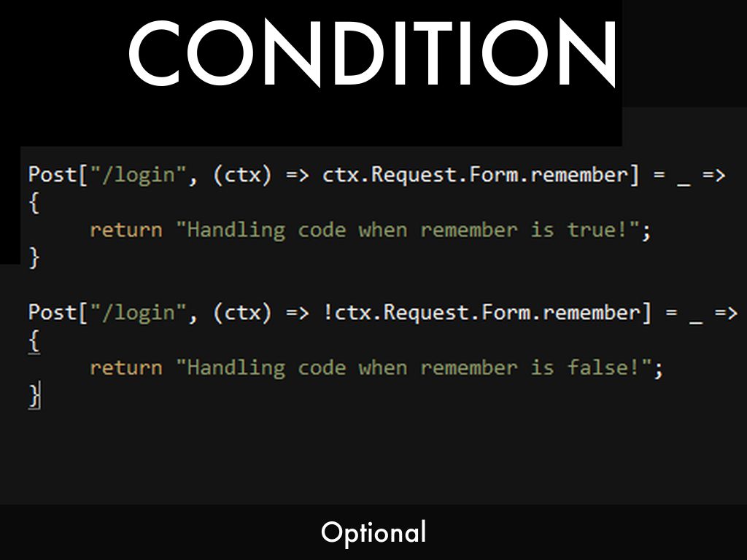The image size is (747, 560).
Task: Click the highlighted opening brace of second handler
Action: 34,341
